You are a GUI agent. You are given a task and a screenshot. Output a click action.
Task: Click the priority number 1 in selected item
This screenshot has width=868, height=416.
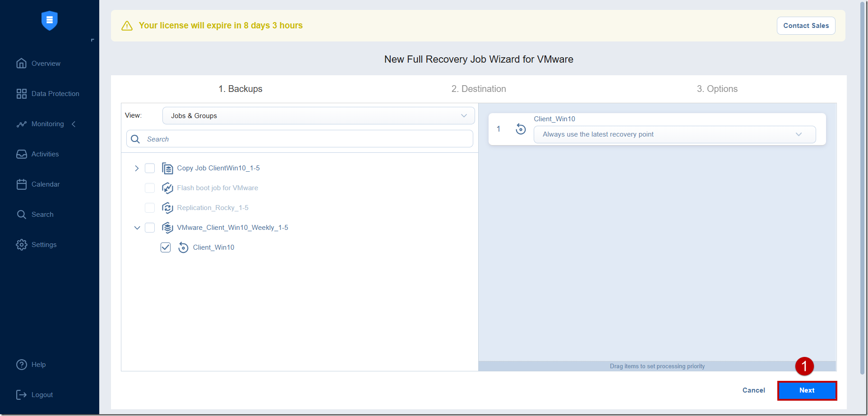point(499,129)
